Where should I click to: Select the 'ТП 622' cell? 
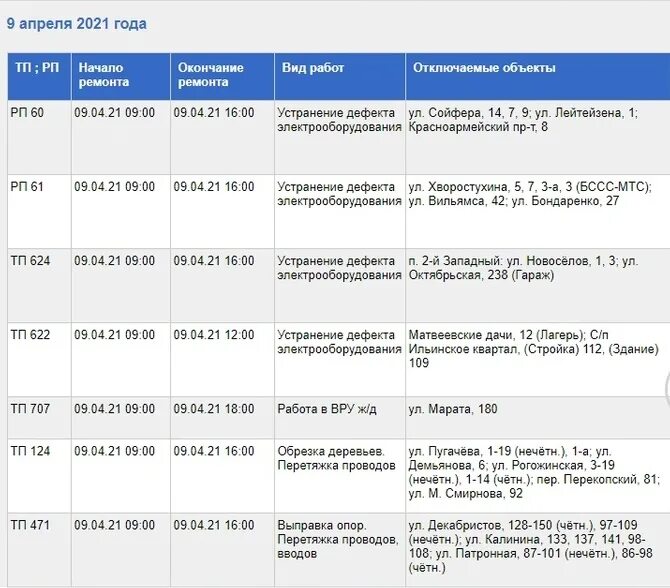coord(39,359)
